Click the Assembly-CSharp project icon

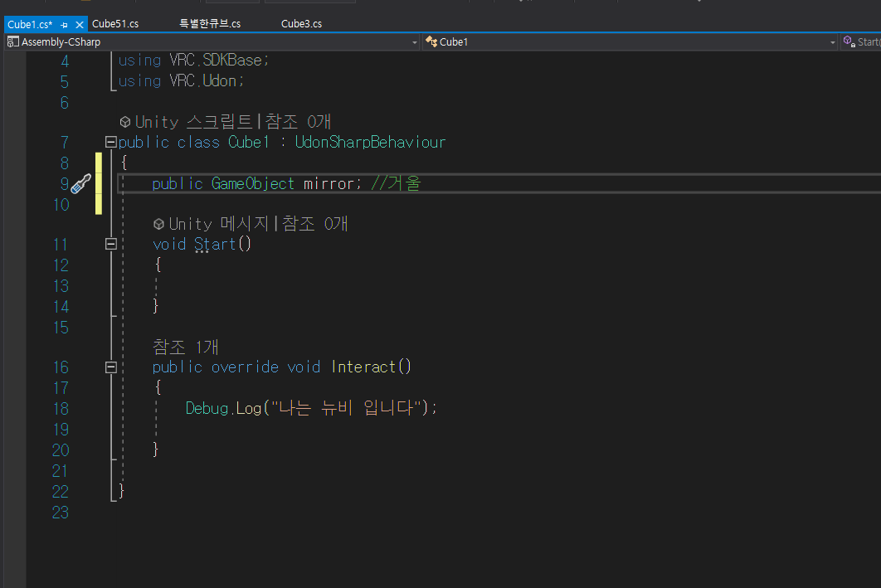(13, 42)
